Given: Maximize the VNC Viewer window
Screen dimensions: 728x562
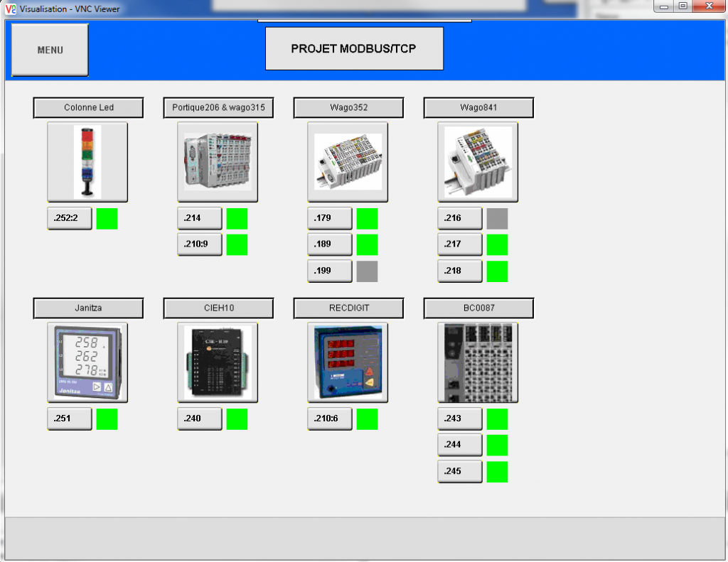Looking at the screenshot, I should click(683, 6).
